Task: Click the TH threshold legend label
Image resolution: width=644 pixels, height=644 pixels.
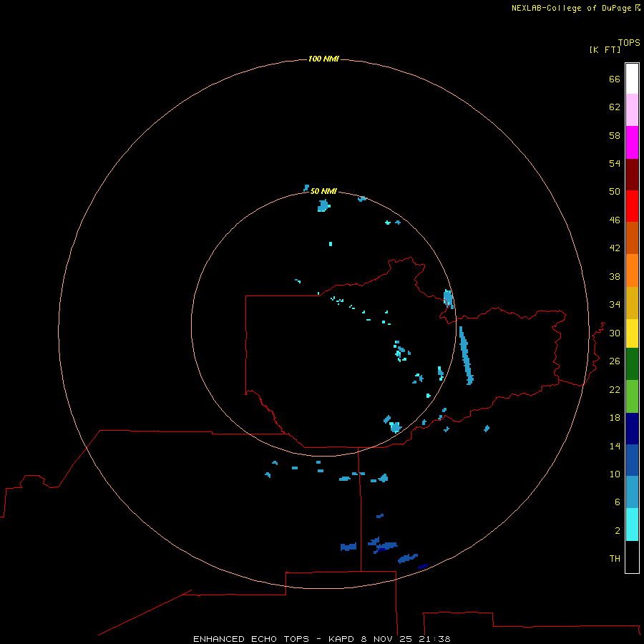Action: point(615,559)
